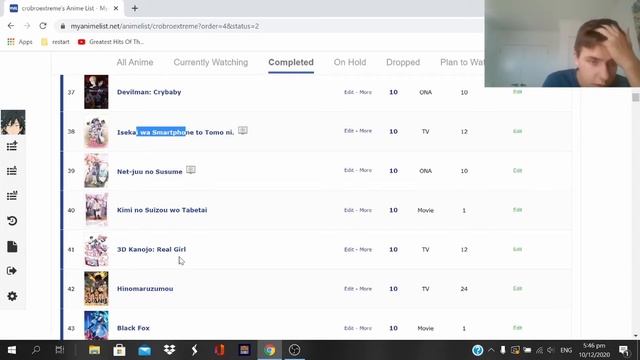Screen dimensions: 640x360
Task: Click green Edit tag for Hinomaruzumou row
Action: point(518,289)
